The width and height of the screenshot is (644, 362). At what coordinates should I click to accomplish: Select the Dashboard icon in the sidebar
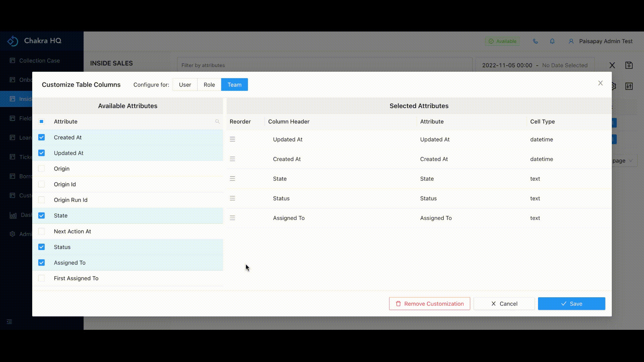pyautogui.click(x=13, y=215)
